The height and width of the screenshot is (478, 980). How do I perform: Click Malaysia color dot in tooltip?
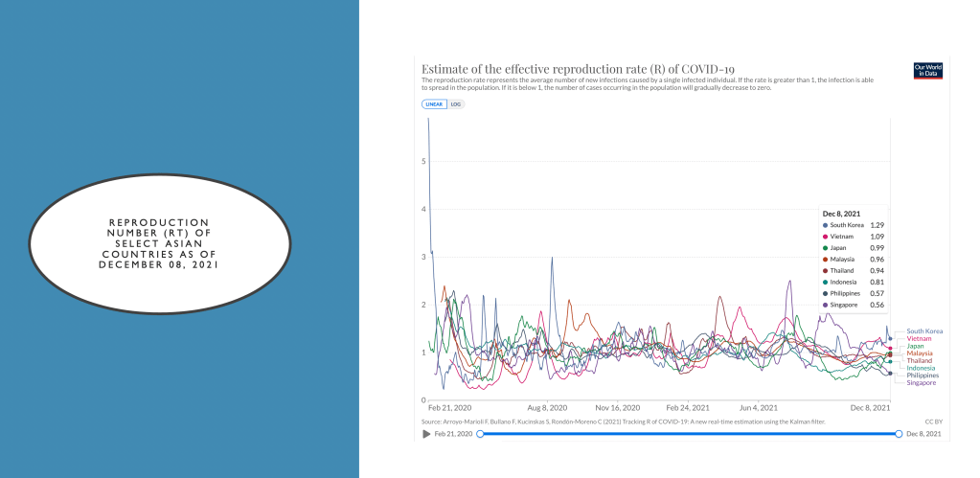click(826, 260)
